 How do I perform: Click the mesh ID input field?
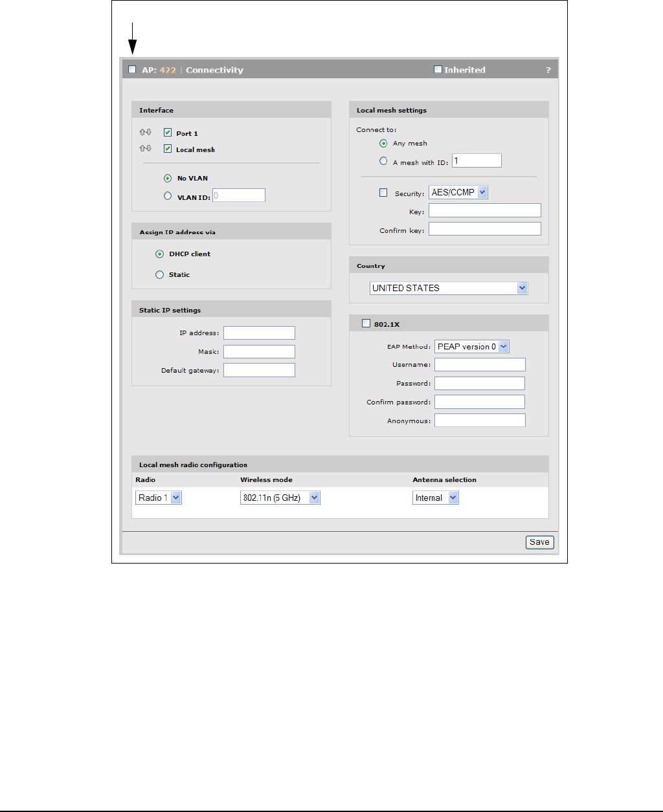(477, 160)
